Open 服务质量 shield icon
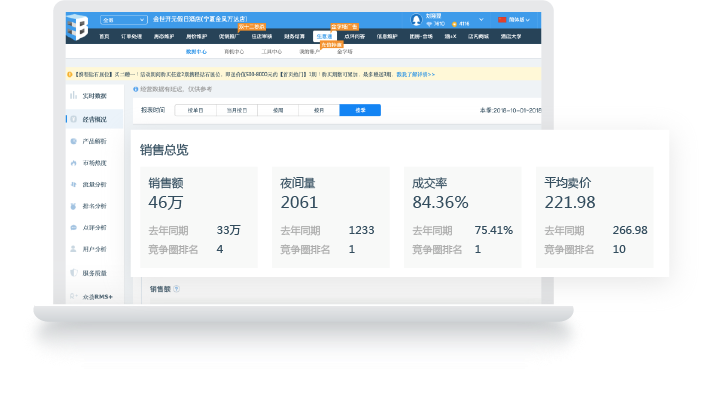 point(74,273)
